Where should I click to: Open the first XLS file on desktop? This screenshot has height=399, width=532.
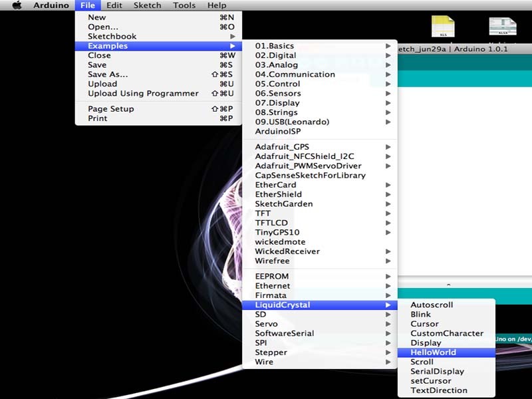pyautogui.click(x=443, y=26)
